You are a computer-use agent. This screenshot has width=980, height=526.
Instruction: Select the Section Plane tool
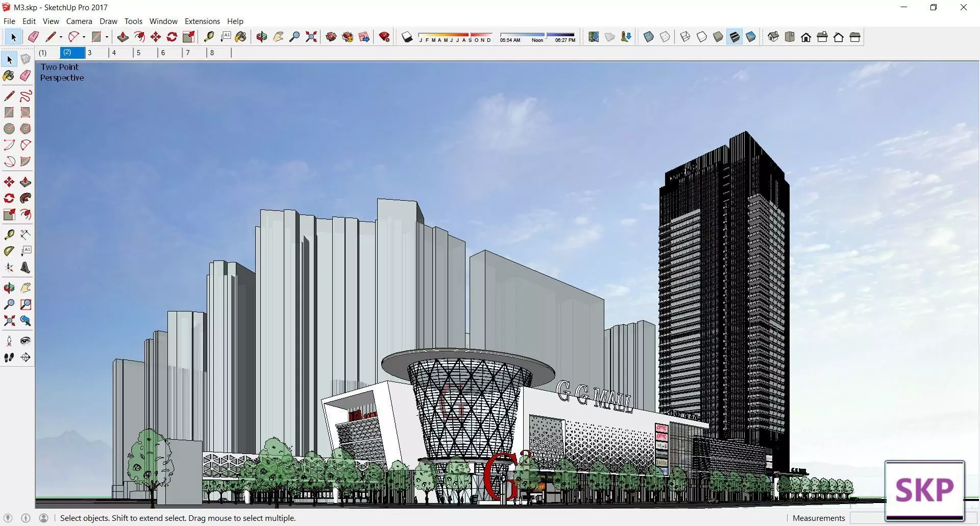pos(26,357)
